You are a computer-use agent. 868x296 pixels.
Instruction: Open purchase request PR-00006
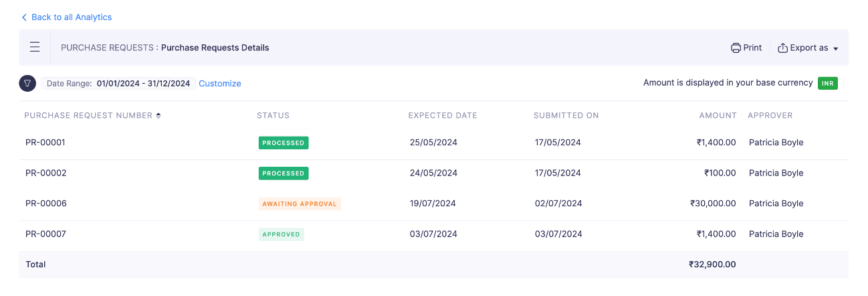(46, 204)
